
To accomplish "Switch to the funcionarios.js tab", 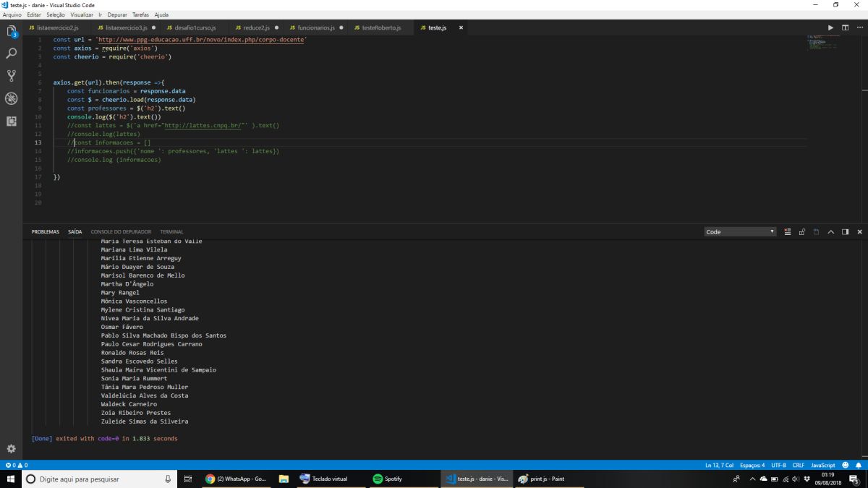I will click(x=315, y=27).
